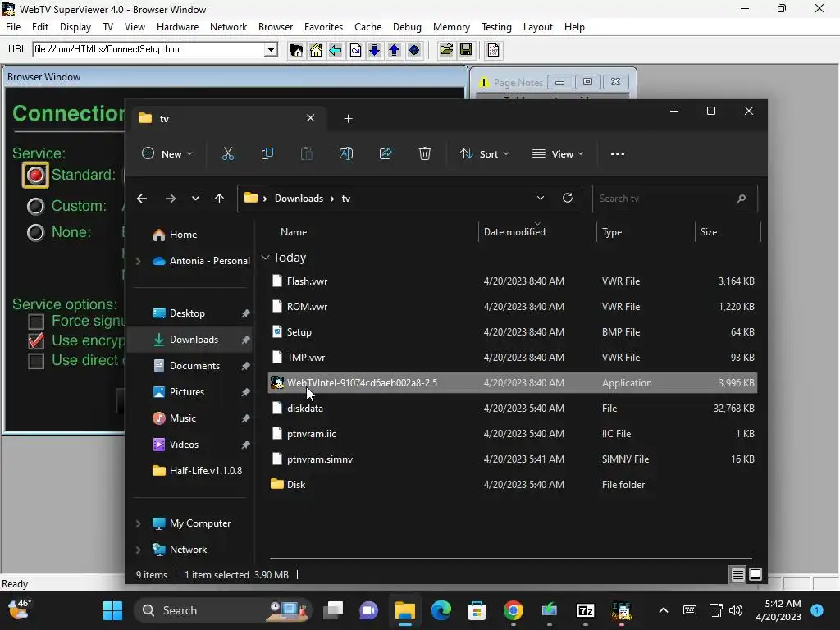Image resolution: width=840 pixels, height=630 pixels.
Task: Sort by the Size column header
Action: [708, 232]
